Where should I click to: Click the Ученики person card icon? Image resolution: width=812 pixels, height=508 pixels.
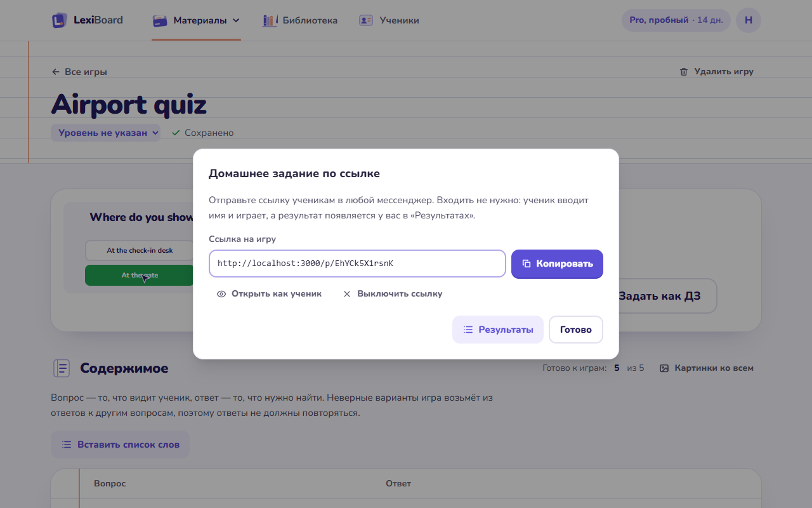pyautogui.click(x=366, y=20)
